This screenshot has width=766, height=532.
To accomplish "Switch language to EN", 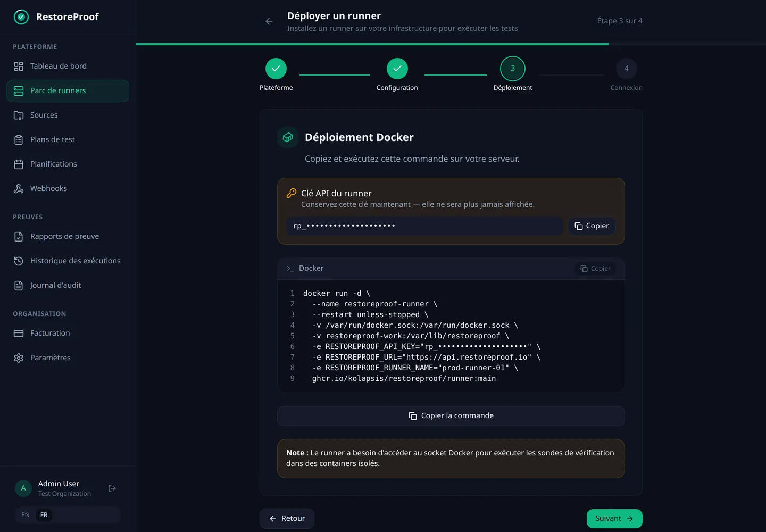I will coord(26,515).
